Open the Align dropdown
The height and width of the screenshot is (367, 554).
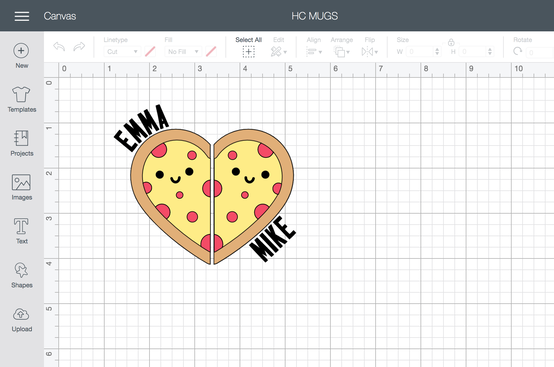pos(314,52)
